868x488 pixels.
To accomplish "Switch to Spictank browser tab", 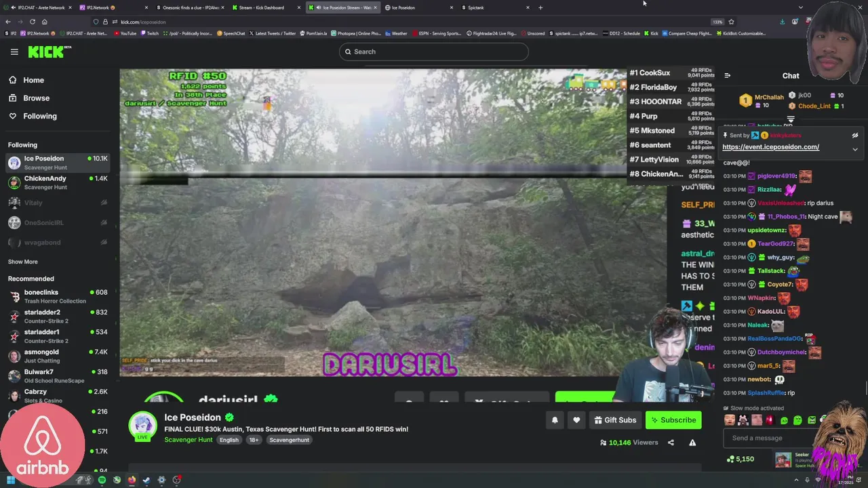I will [x=496, y=7].
